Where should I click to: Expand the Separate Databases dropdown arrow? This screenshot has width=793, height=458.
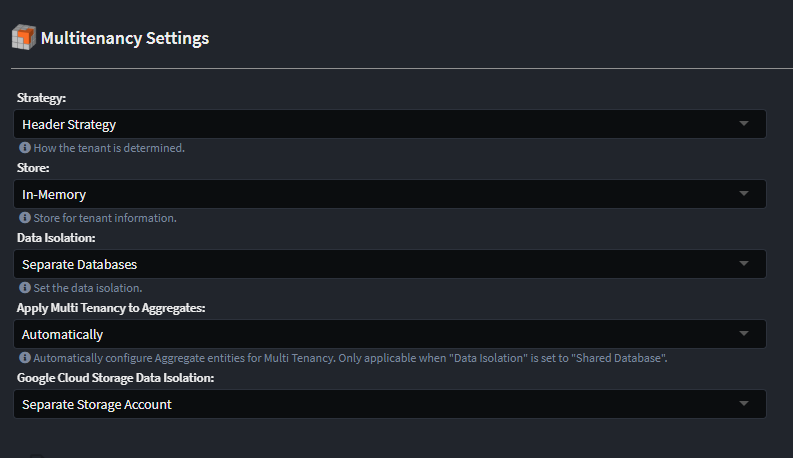743,264
